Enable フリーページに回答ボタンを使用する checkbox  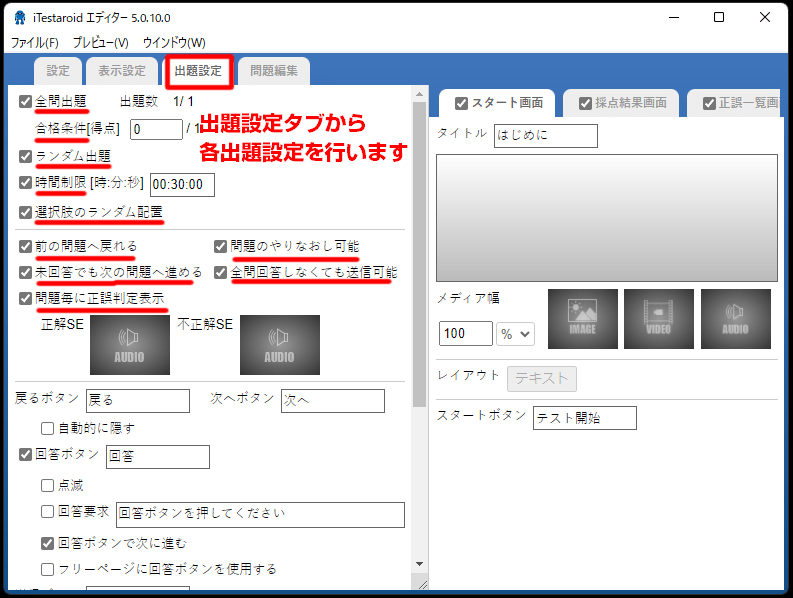click(48, 569)
